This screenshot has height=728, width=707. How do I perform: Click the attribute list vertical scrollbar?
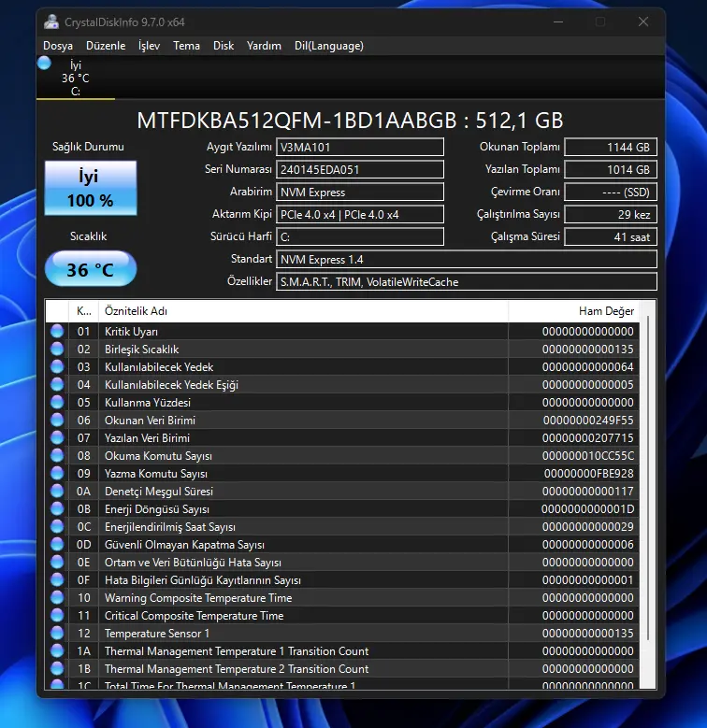647,478
